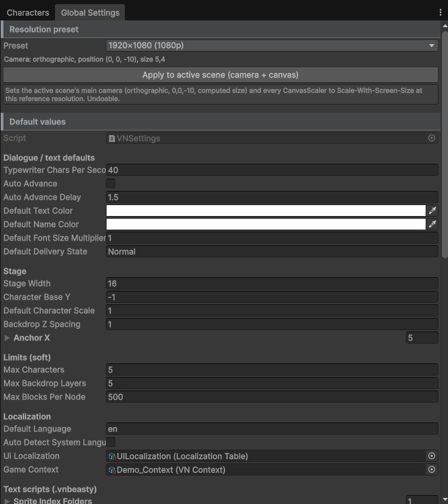
Task: Open object picker for Script field
Action: [x=431, y=138]
